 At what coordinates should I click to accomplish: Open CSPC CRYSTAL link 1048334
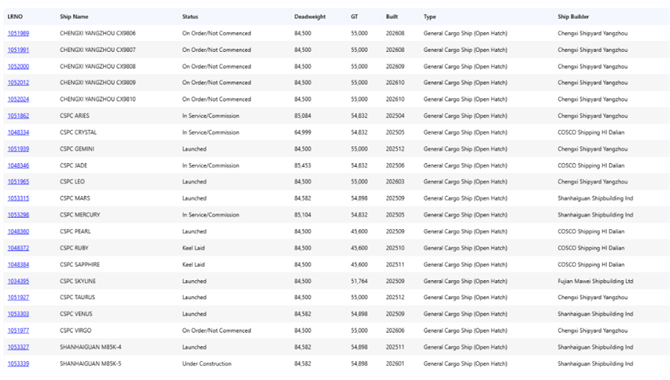coord(18,133)
